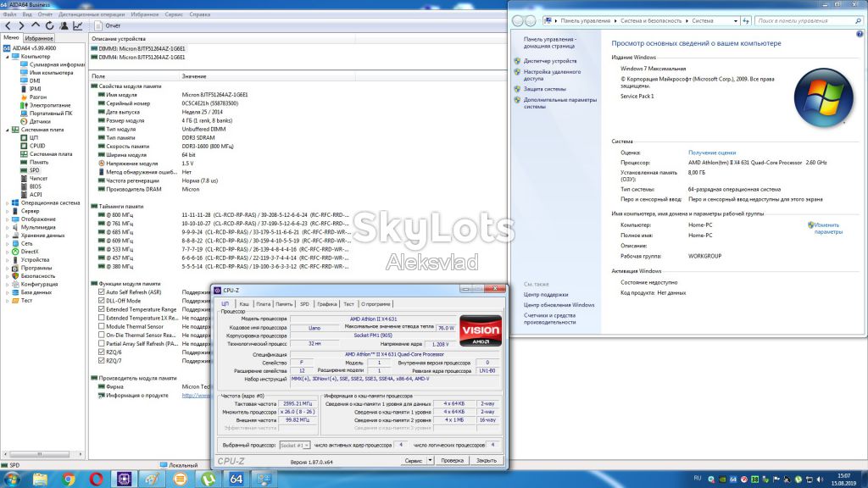Select the SPD tree item
Viewport: 868px width, 488px height.
tap(34, 170)
